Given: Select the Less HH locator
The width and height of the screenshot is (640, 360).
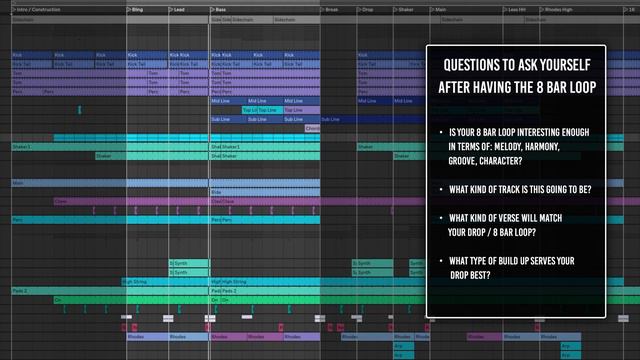Looking at the screenshot, I should coord(514,9).
